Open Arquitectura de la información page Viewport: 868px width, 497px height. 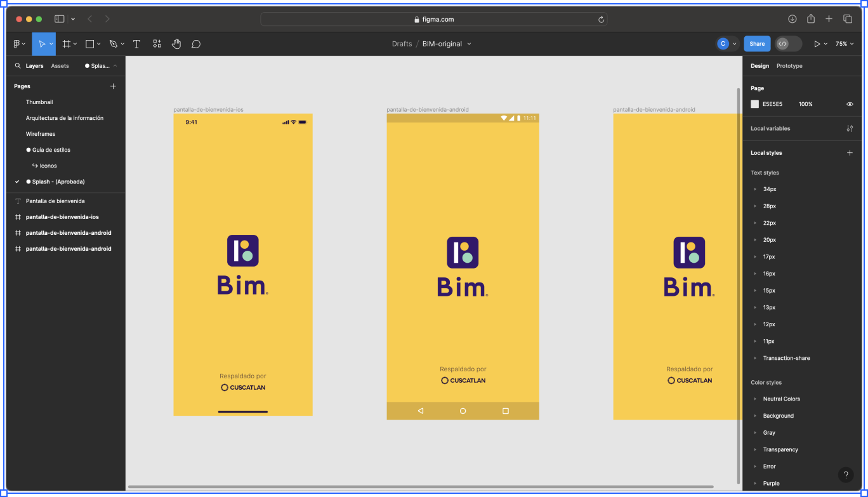[66, 118]
